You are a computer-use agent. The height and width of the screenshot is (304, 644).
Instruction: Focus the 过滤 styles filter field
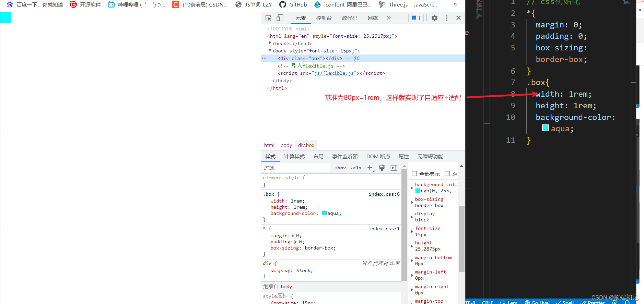tap(296, 168)
